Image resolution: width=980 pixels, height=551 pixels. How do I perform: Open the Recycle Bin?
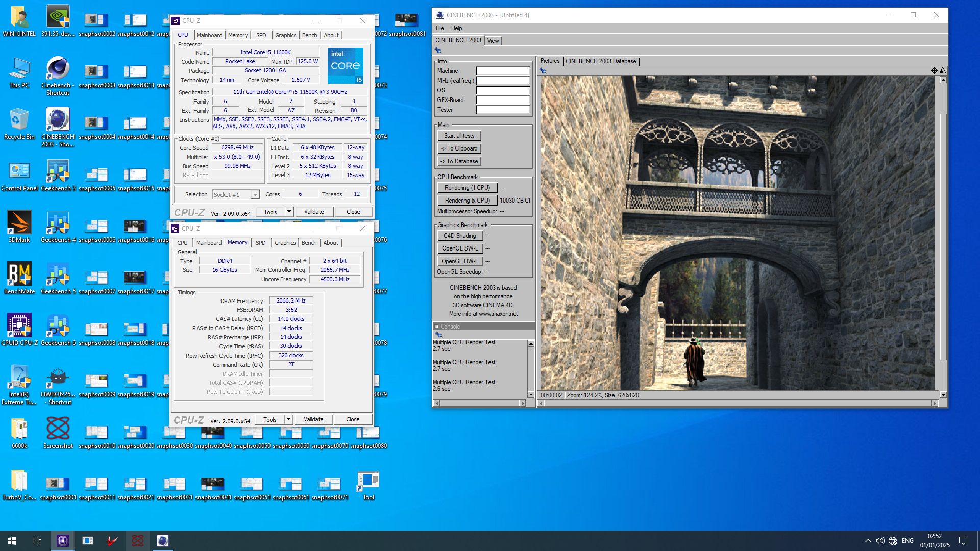coord(19,124)
